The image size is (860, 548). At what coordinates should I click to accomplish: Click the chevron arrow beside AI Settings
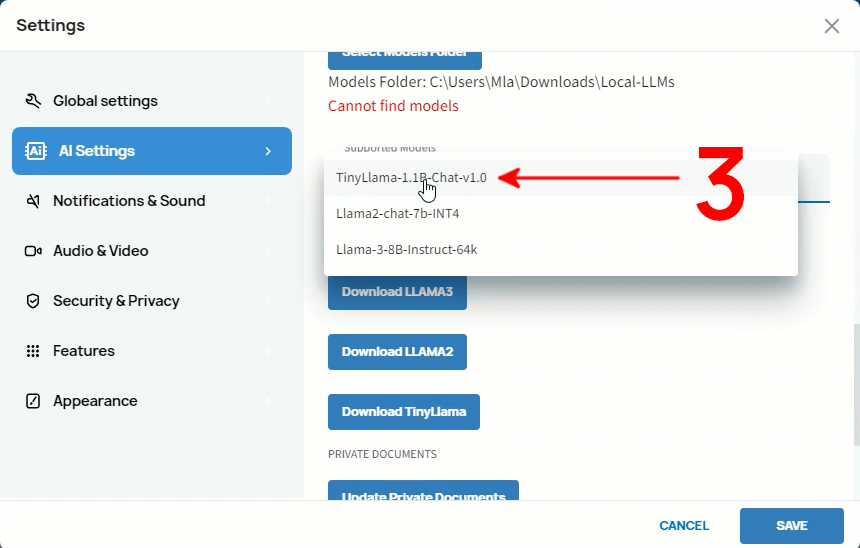click(268, 151)
